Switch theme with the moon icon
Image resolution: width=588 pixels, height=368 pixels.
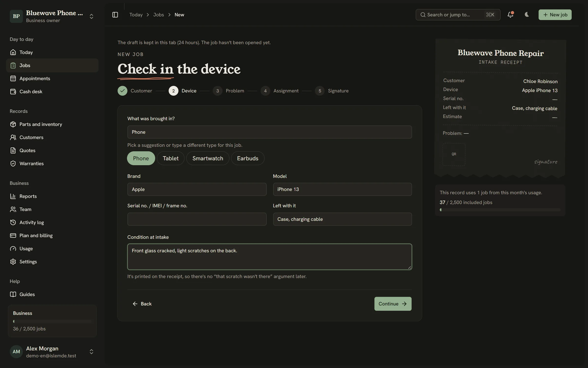[527, 15]
